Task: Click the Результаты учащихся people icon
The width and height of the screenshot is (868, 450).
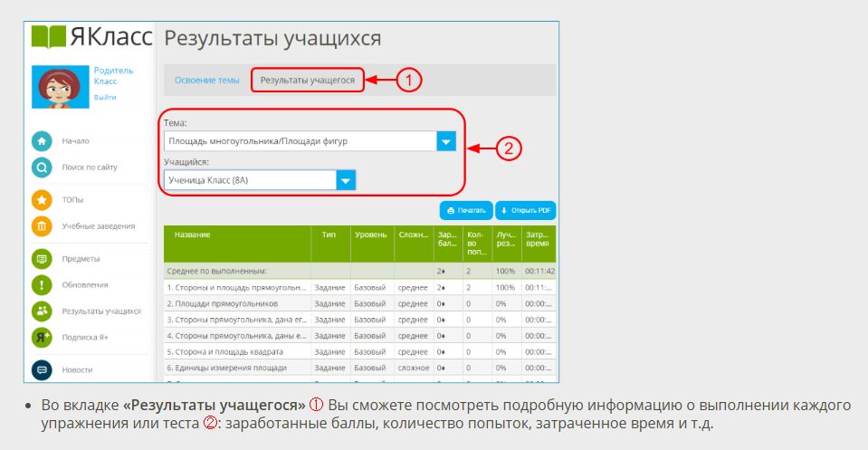Action: [42, 311]
